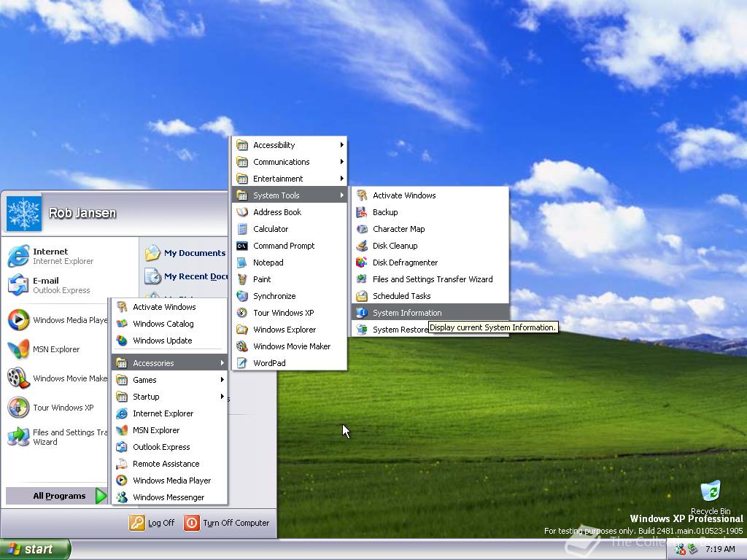Click the WordPad icon
747x560 pixels.
pyautogui.click(x=242, y=363)
